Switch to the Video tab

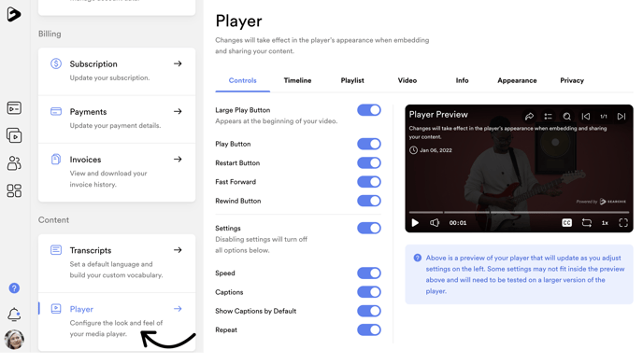coord(407,80)
